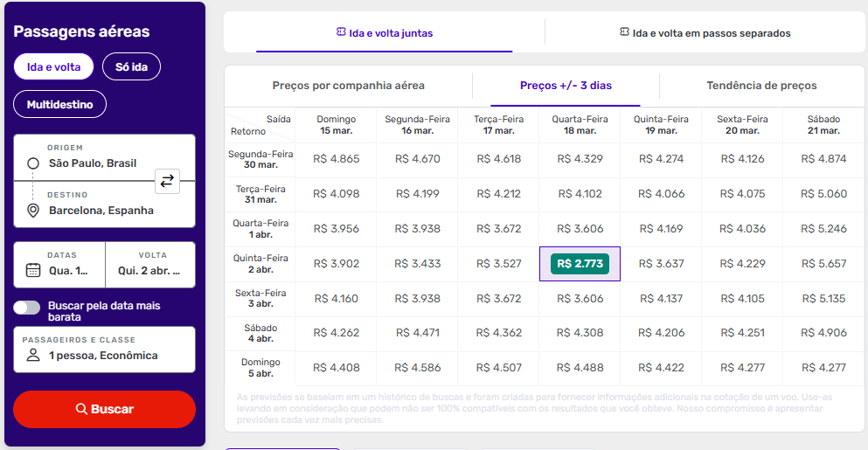Select 'Ida e volta' trip type
The height and width of the screenshot is (450, 868).
[x=53, y=66]
